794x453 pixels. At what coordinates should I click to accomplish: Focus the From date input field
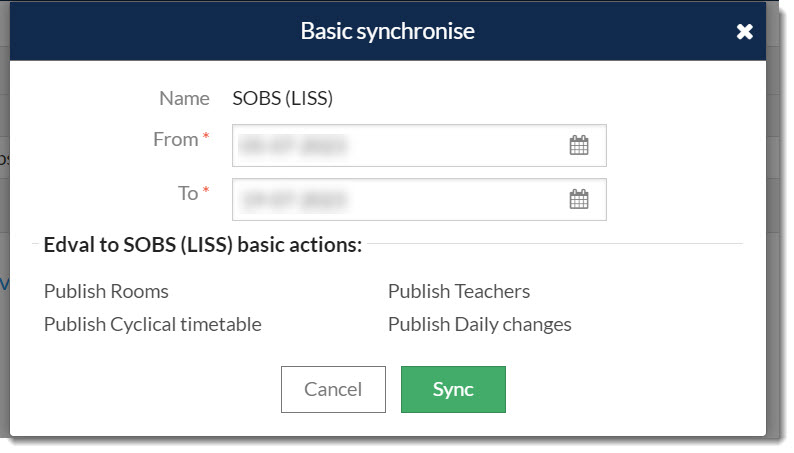419,145
